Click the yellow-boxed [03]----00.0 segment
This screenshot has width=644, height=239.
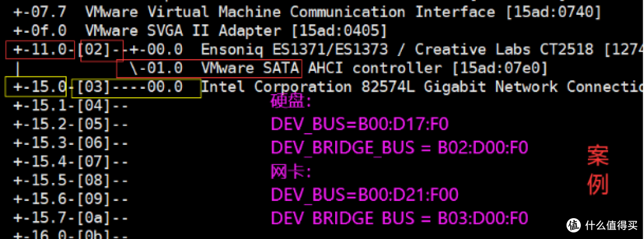136,88
